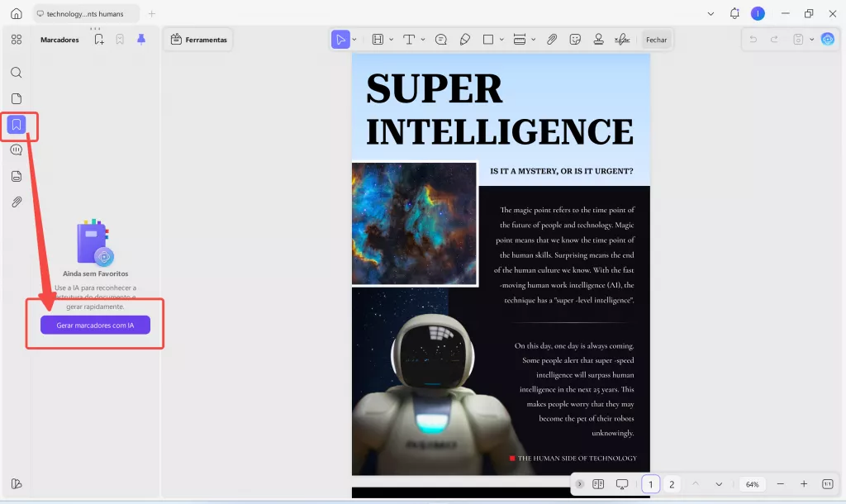Screen dimensions: 846x504
Task: Add a new bookmark with the plus icon
Action: (99, 40)
